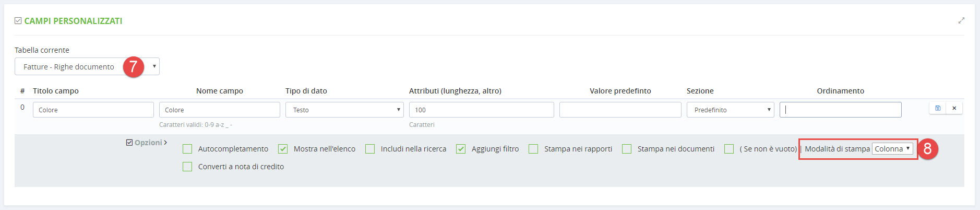Toggle the Opzioni check icon
980x210 pixels.
pyautogui.click(x=129, y=143)
